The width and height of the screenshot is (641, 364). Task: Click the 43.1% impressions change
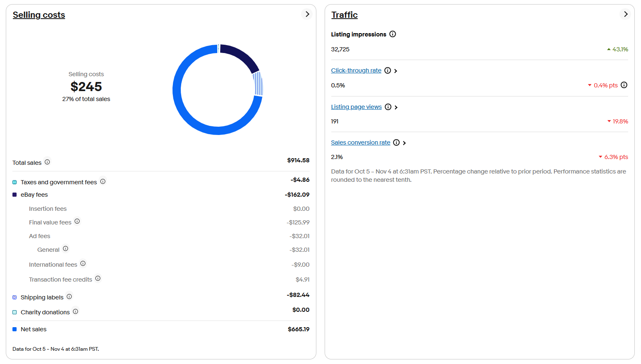617,49
